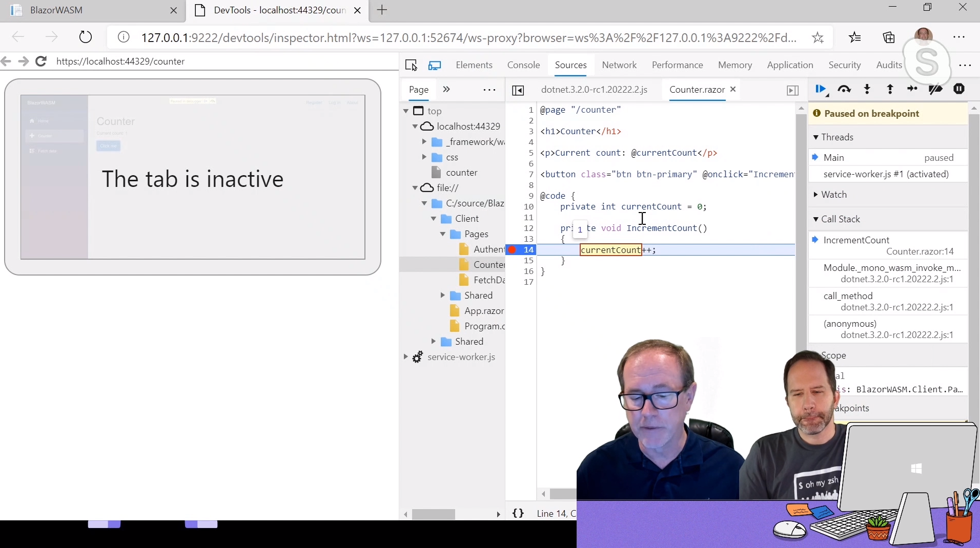Open the browser profile avatar
The width and height of the screenshot is (980, 548).
click(923, 36)
